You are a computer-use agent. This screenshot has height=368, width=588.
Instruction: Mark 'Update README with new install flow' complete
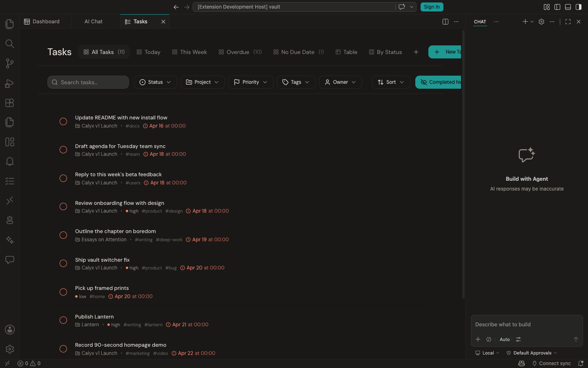63,121
